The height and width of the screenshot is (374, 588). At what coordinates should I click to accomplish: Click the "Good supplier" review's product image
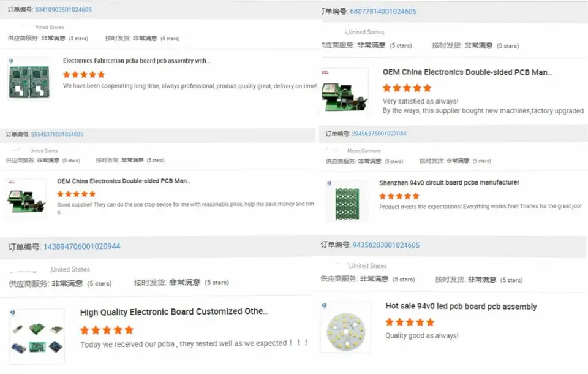pos(26,198)
